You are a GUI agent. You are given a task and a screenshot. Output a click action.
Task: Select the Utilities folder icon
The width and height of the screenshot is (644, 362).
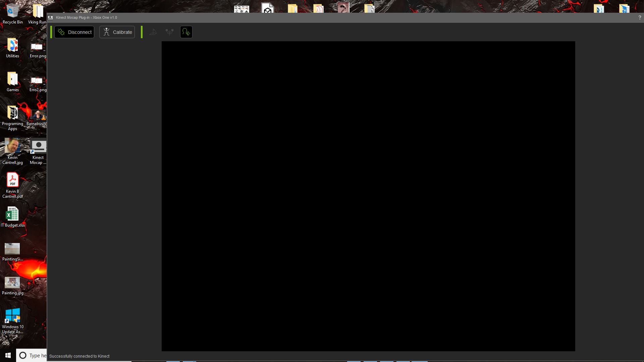click(12, 46)
